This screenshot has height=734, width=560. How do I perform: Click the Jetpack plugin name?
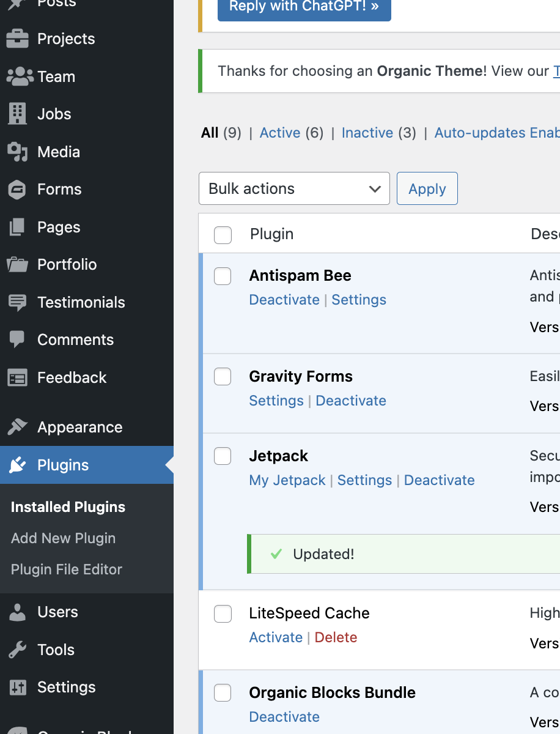[279, 456]
